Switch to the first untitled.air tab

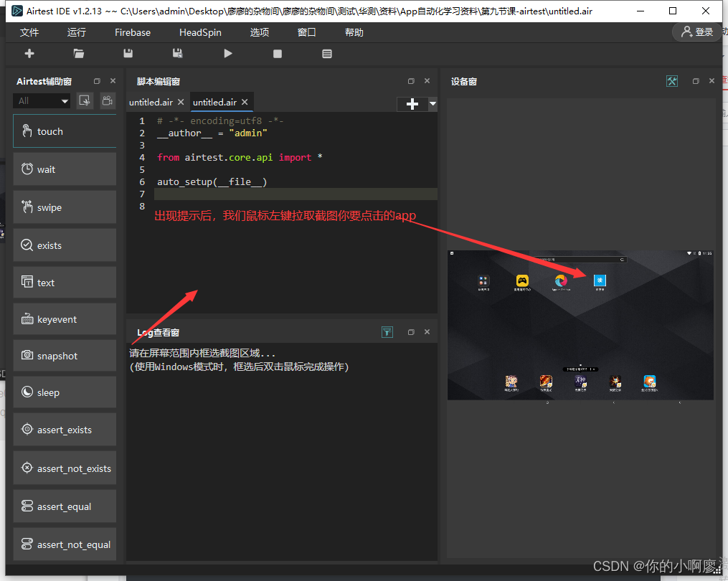[x=151, y=102]
